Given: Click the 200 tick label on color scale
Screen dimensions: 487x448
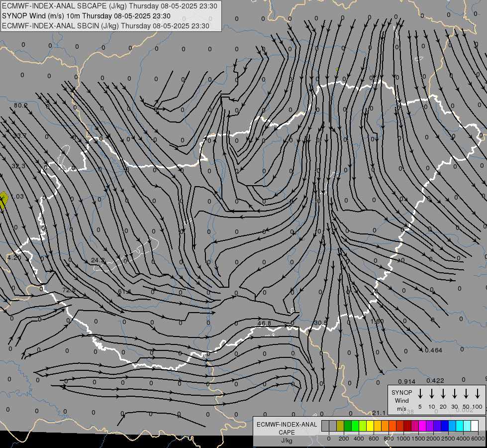Looking at the screenshot, I should tap(344, 439).
